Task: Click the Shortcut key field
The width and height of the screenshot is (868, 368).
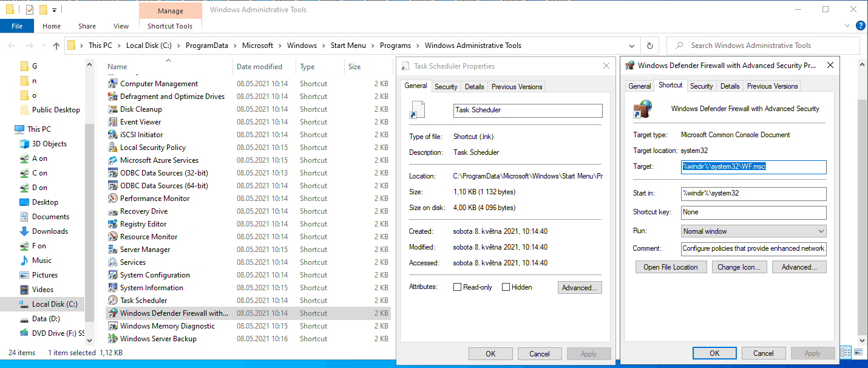Action: tap(754, 213)
